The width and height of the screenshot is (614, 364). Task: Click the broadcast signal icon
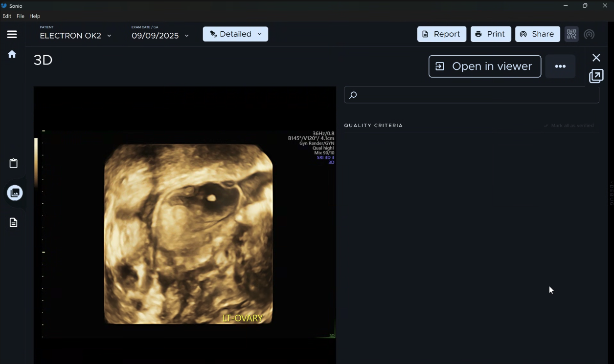590,34
